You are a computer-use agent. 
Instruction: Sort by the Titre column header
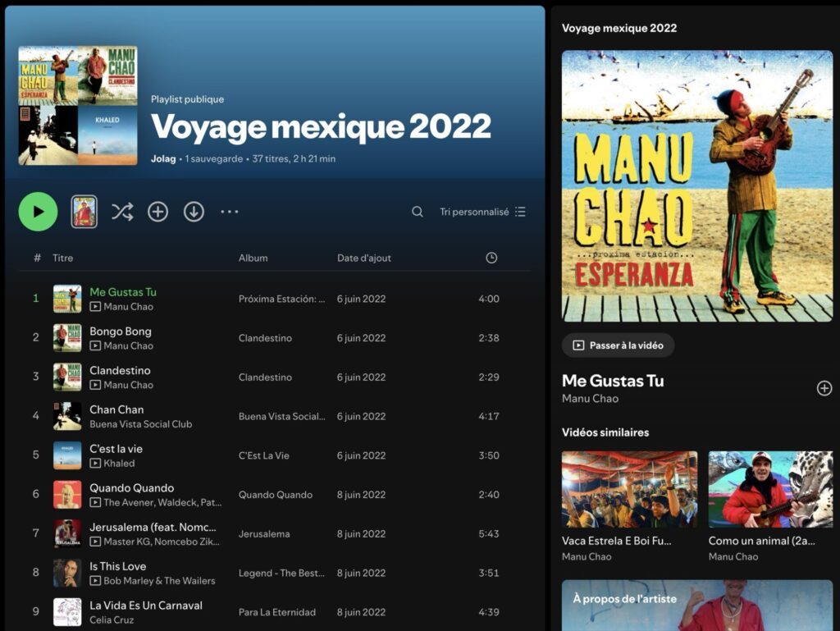click(62, 258)
